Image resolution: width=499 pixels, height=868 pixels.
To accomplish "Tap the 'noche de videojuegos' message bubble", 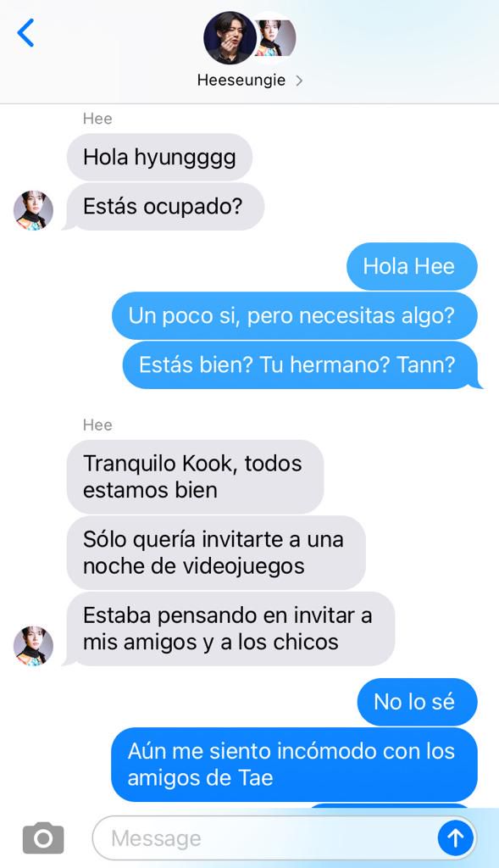I will tap(216, 553).
